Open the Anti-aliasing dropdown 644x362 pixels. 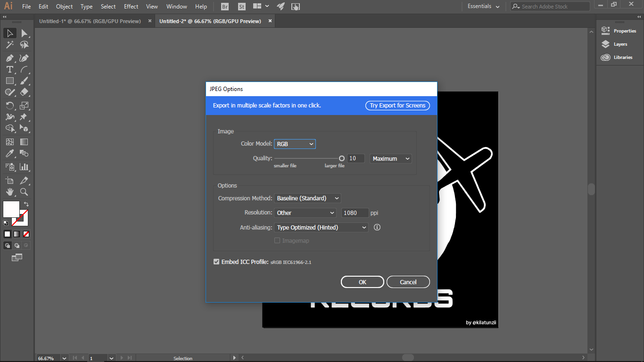[x=321, y=228]
